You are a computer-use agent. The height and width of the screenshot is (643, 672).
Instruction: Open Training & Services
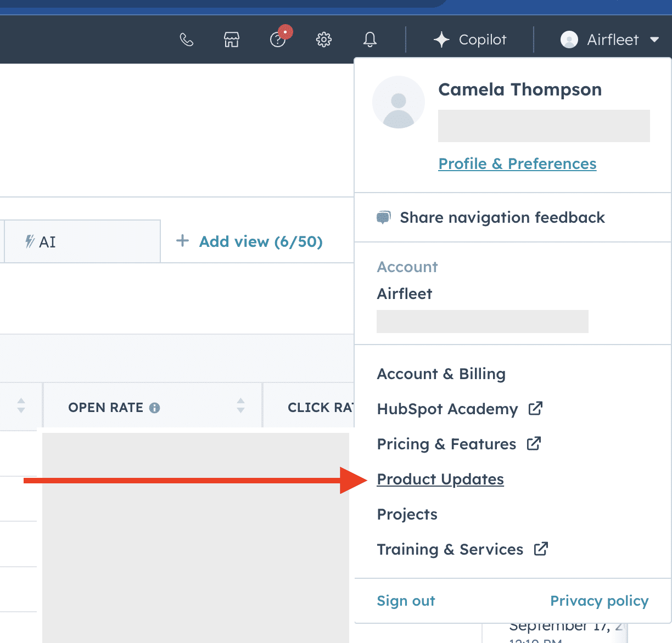[450, 549]
